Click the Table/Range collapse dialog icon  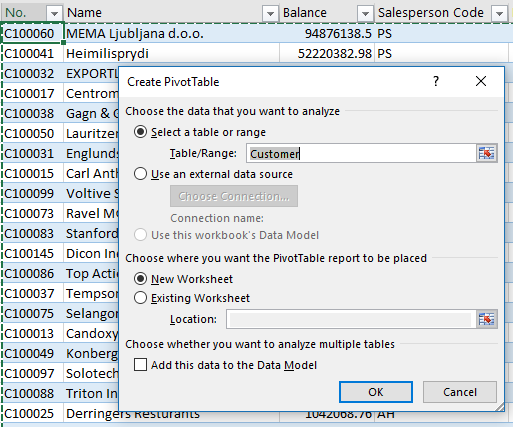click(487, 153)
